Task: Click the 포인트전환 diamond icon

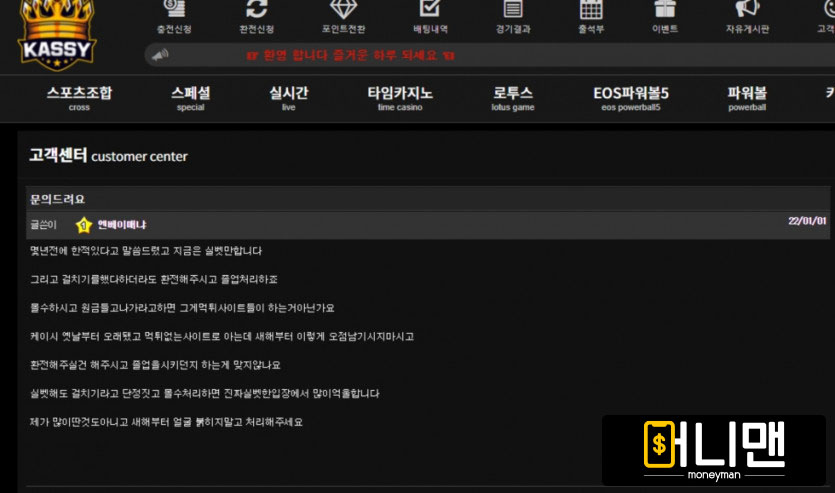Action: (343, 10)
